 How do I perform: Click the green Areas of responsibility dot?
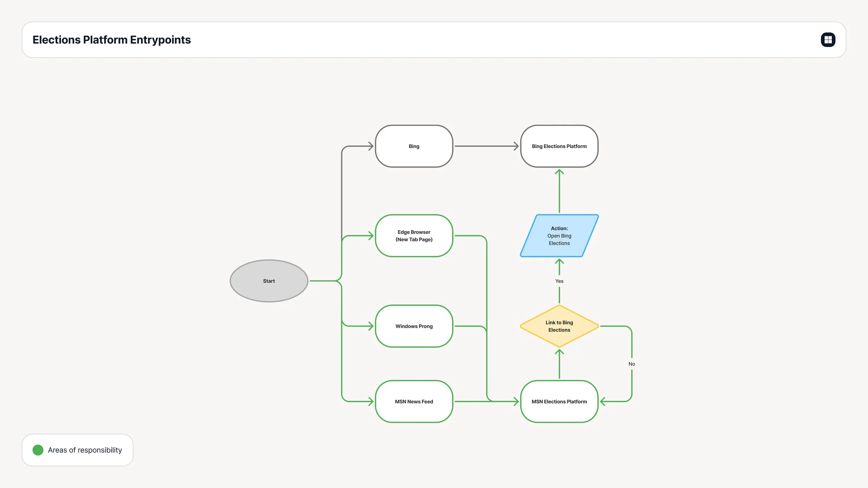click(x=38, y=450)
